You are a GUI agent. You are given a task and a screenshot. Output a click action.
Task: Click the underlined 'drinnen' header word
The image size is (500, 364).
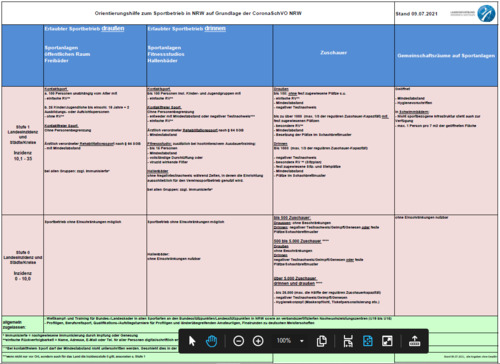coord(215,28)
